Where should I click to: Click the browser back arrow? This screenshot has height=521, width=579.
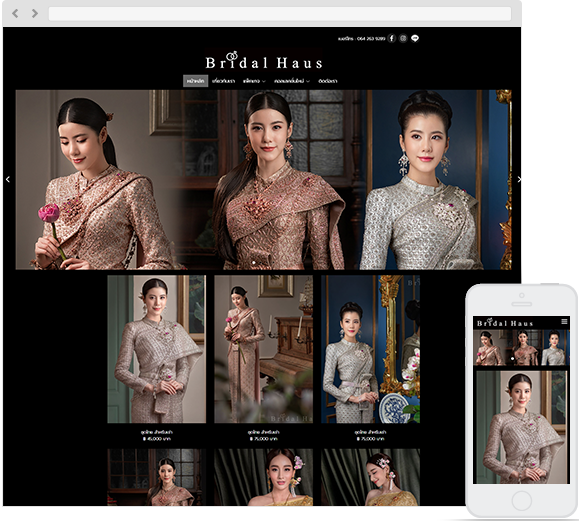click(15, 14)
